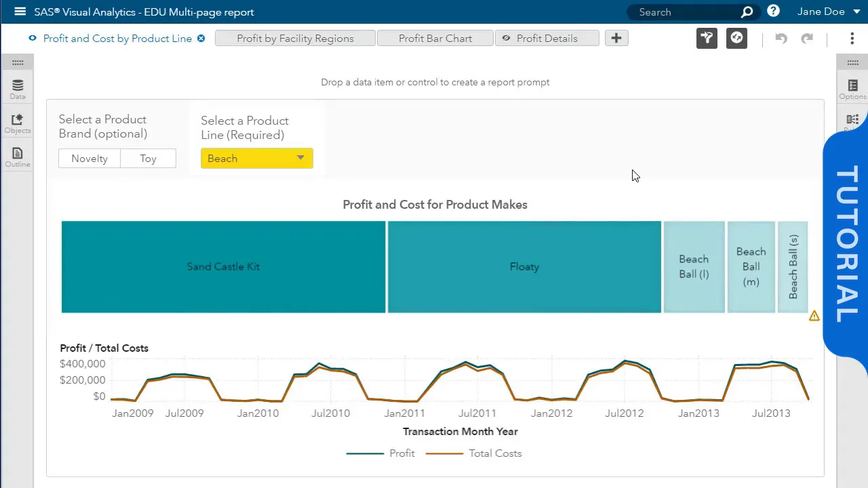
Task: Click the Transaction Month Year axis label
Action: click(x=460, y=432)
